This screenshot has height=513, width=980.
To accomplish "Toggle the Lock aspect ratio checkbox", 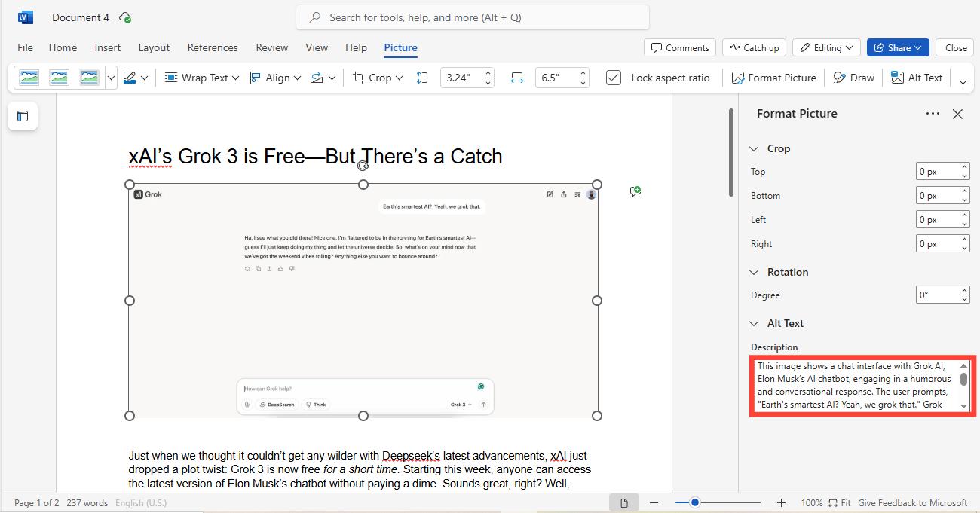I will pyautogui.click(x=614, y=78).
